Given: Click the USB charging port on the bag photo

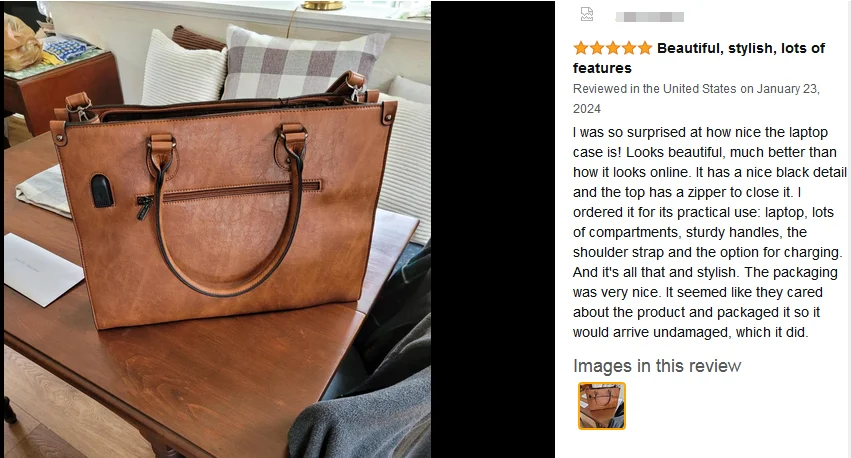Looking at the screenshot, I should click(102, 190).
